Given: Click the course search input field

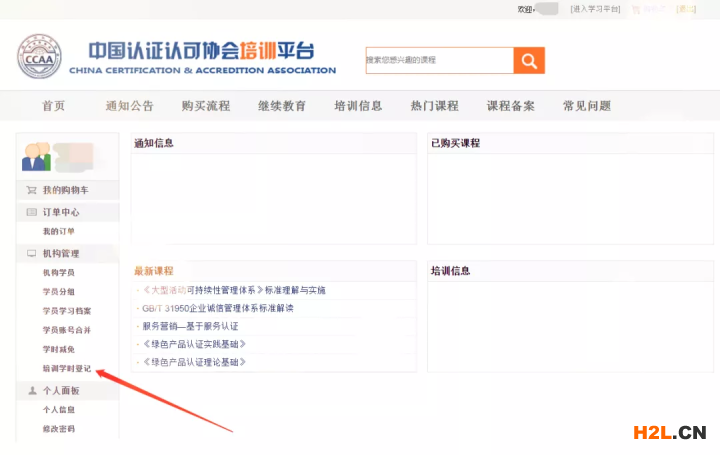Looking at the screenshot, I should click(x=439, y=60).
